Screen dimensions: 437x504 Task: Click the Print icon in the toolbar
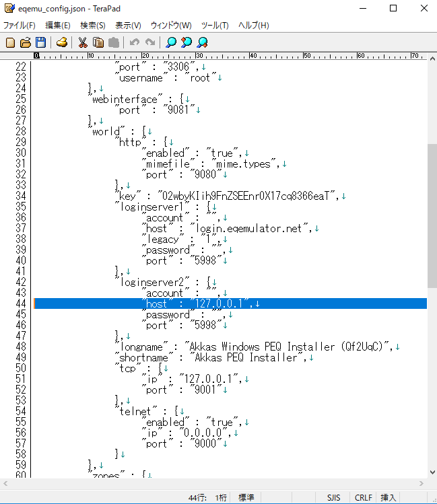tap(62, 42)
